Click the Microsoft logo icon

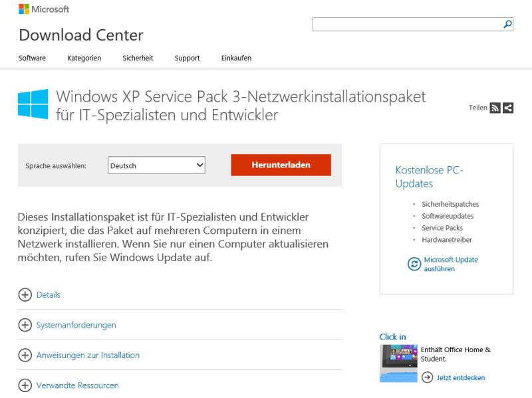point(24,9)
